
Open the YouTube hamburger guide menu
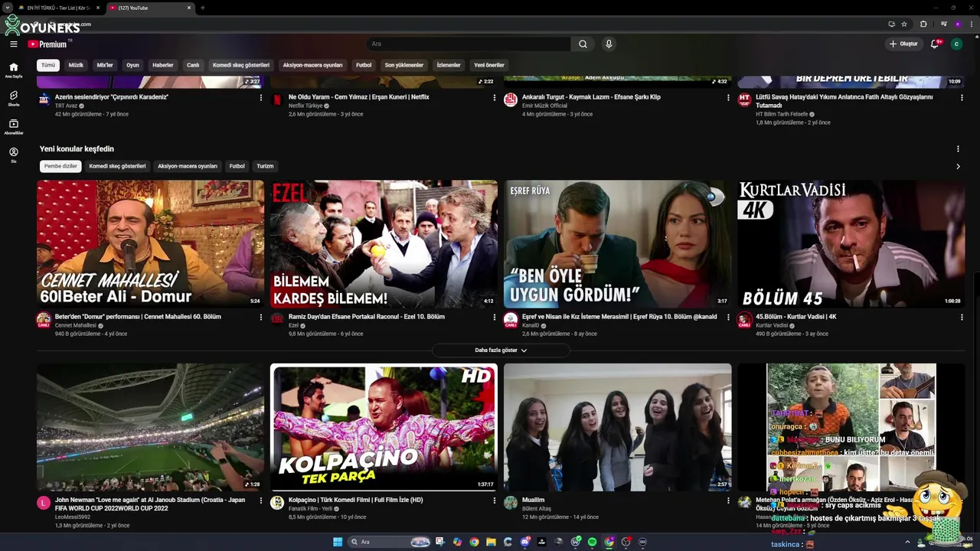point(13,44)
